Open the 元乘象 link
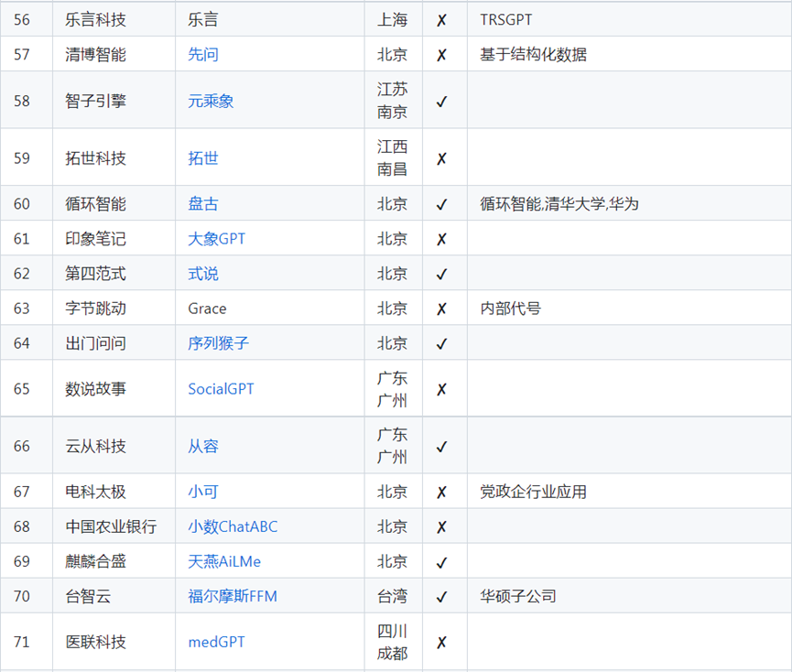The width and height of the screenshot is (792, 672). point(211,101)
